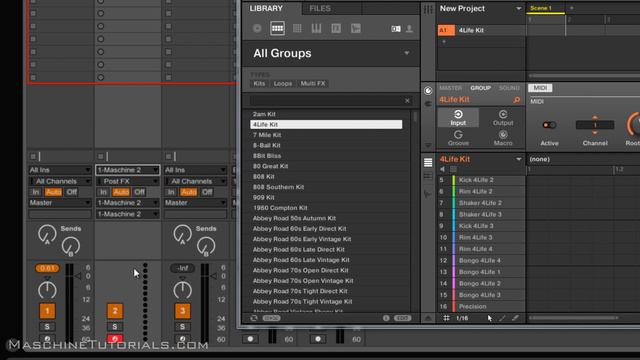
Task: Open the Input properties page
Action: [458, 118]
